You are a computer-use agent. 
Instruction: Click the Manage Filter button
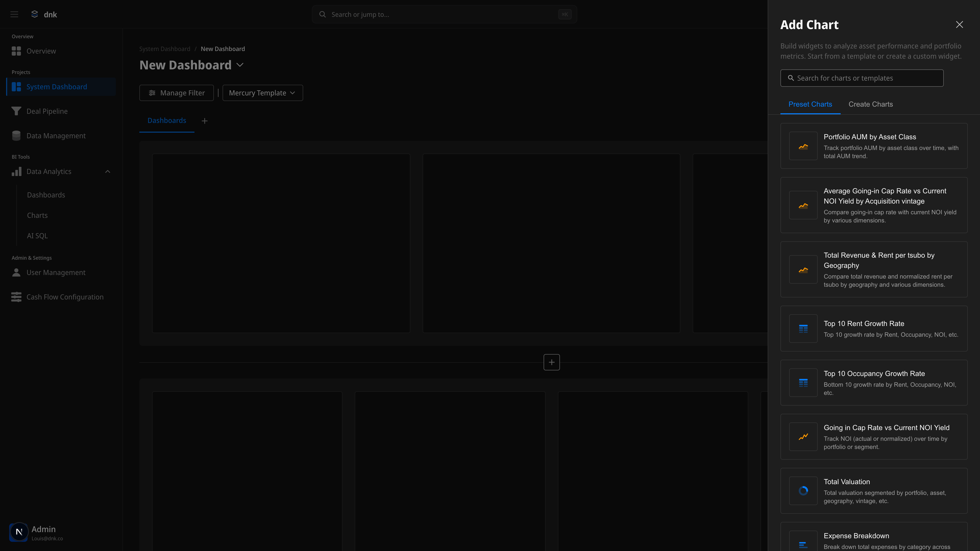[177, 93]
